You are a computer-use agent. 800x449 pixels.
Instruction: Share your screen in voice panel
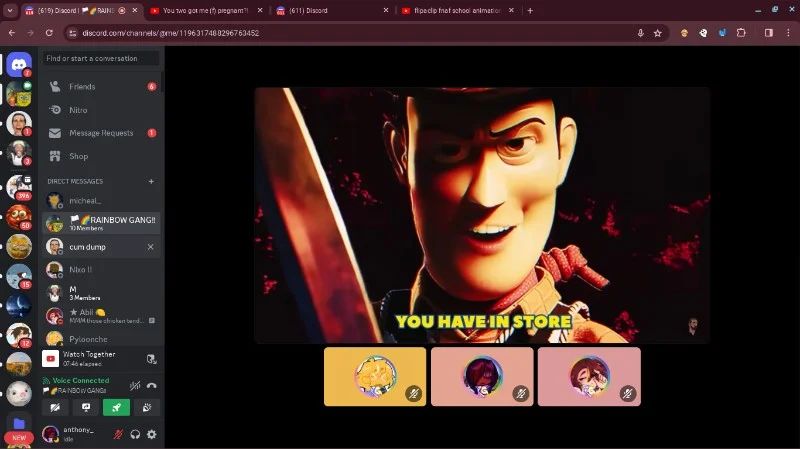pyautogui.click(x=86, y=407)
